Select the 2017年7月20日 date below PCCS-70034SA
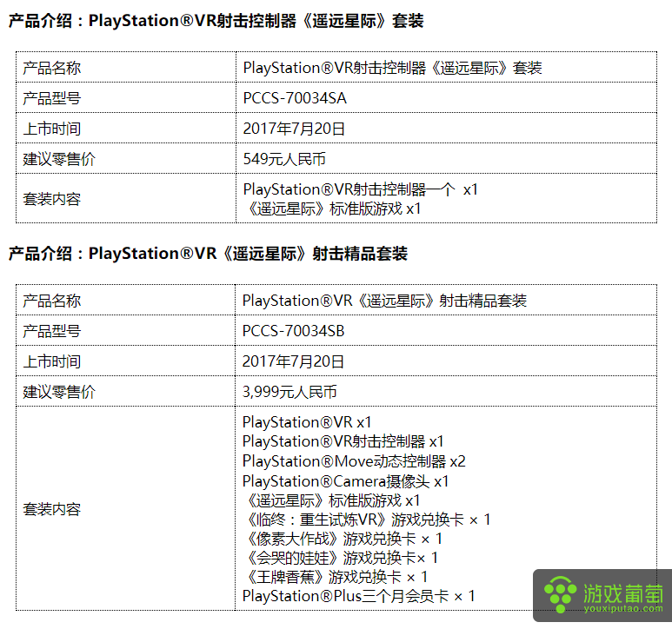This screenshot has width=672, height=629. (294, 129)
